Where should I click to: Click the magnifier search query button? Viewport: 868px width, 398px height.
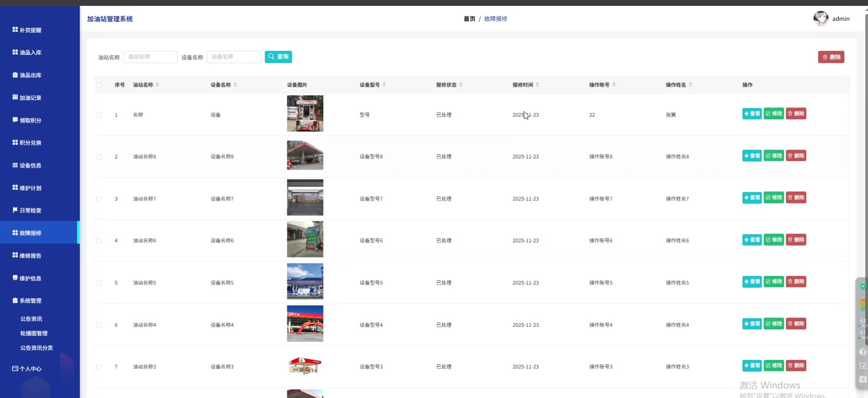coord(278,57)
